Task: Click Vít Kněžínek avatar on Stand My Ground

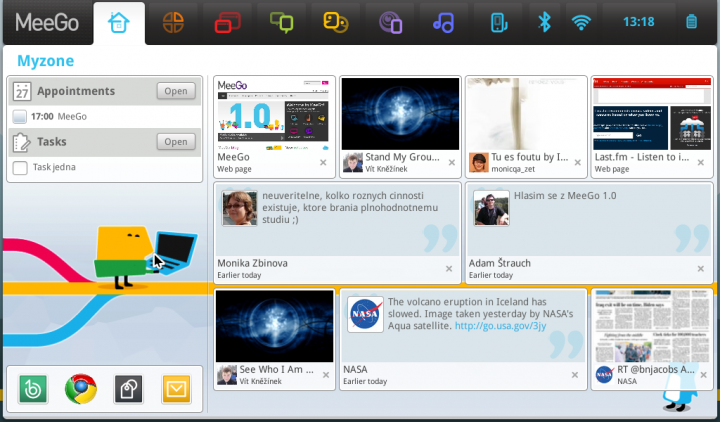Action: click(x=353, y=163)
